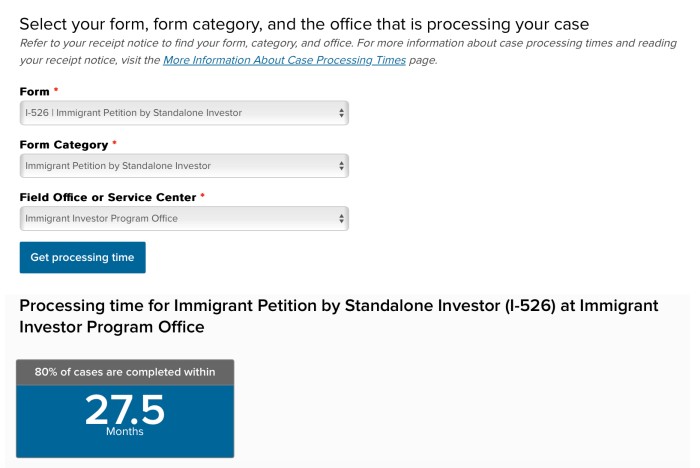Click the red asterisk next to Form label

[56, 92]
